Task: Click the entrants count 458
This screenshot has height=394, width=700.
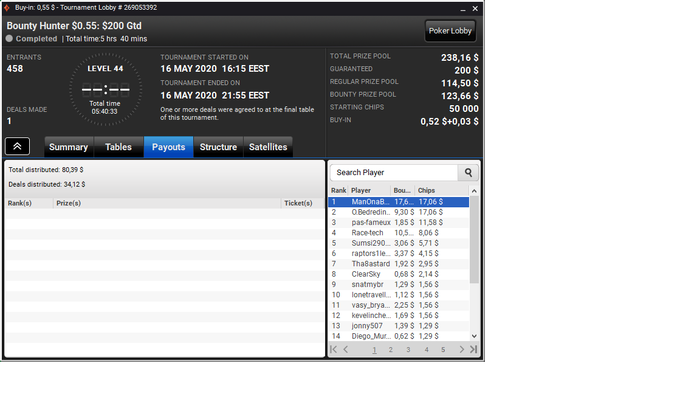Action: (x=15, y=69)
